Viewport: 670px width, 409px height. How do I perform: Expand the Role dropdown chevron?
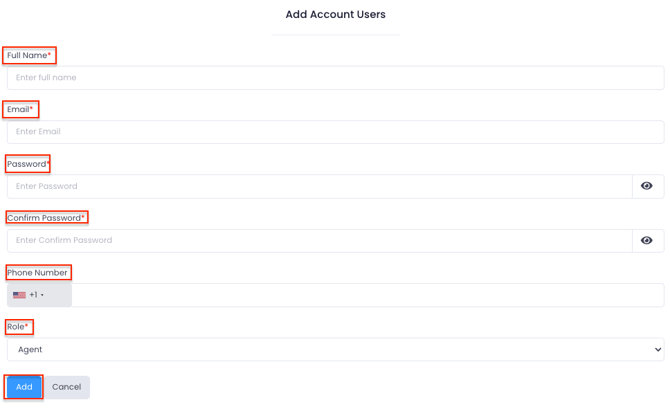pos(658,350)
